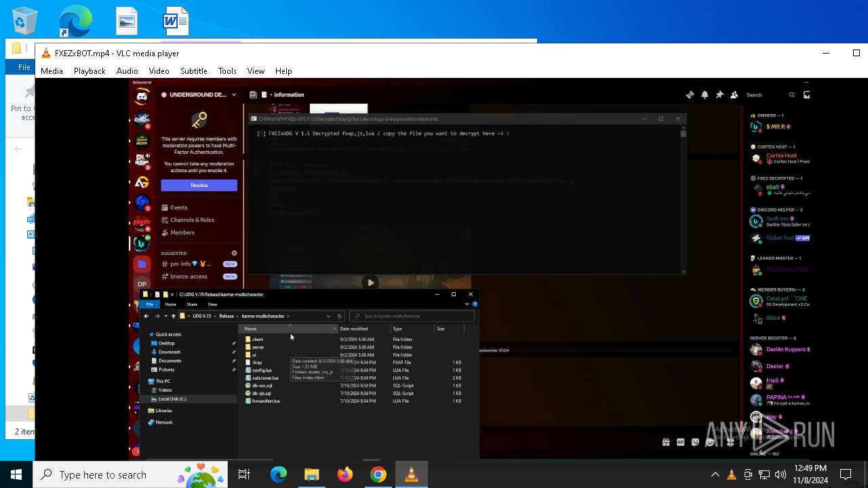868x488 pixels.
Task: Expand the UNDERGROUND DE... server dropdown
Action: point(234,95)
